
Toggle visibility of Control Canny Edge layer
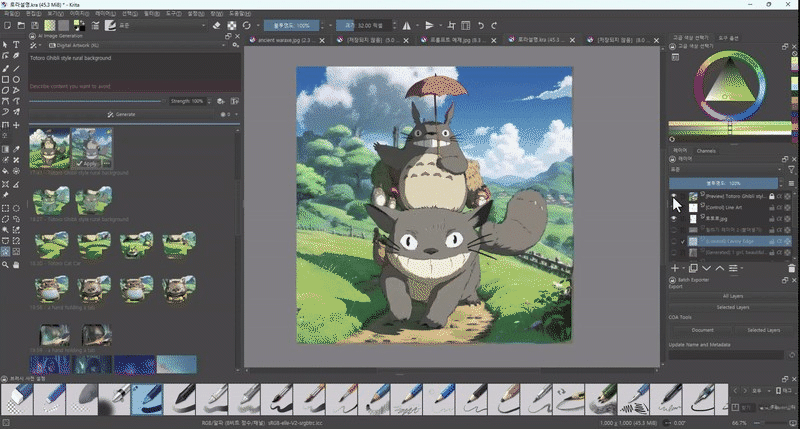pyautogui.click(x=675, y=241)
